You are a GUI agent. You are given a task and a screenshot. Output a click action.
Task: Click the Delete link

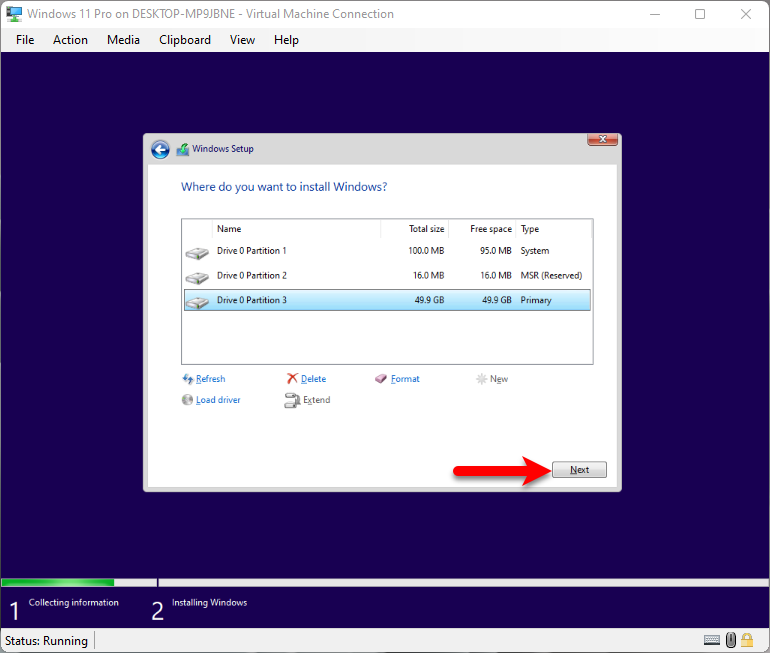point(313,379)
